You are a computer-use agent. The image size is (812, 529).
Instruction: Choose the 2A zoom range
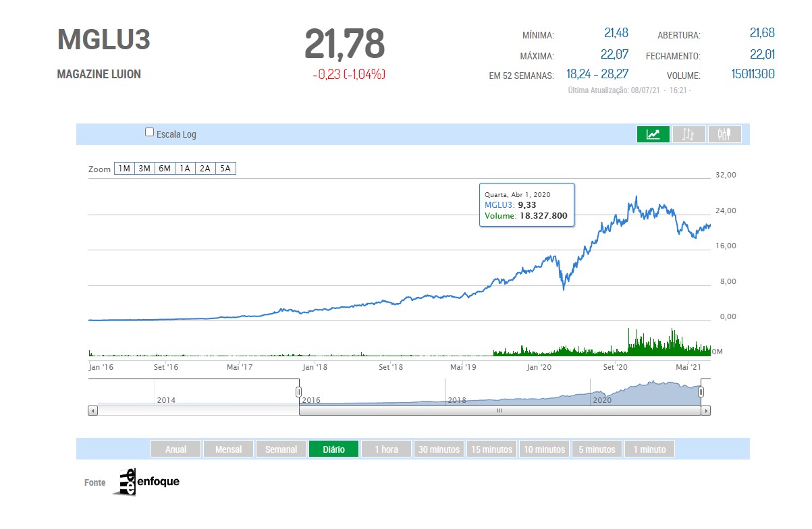click(205, 169)
